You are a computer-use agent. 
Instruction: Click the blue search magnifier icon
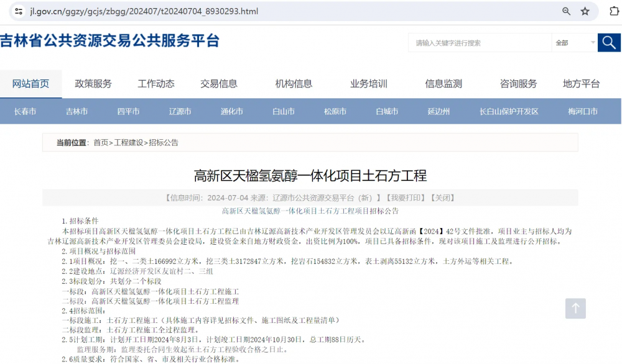click(x=608, y=42)
